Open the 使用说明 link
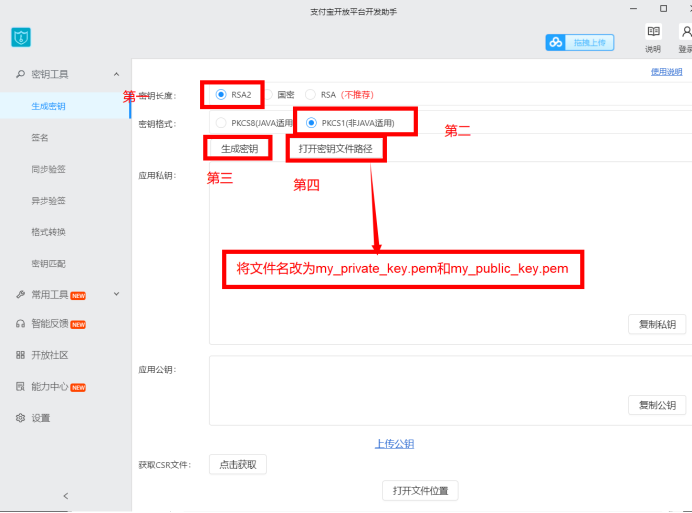 pos(666,72)
